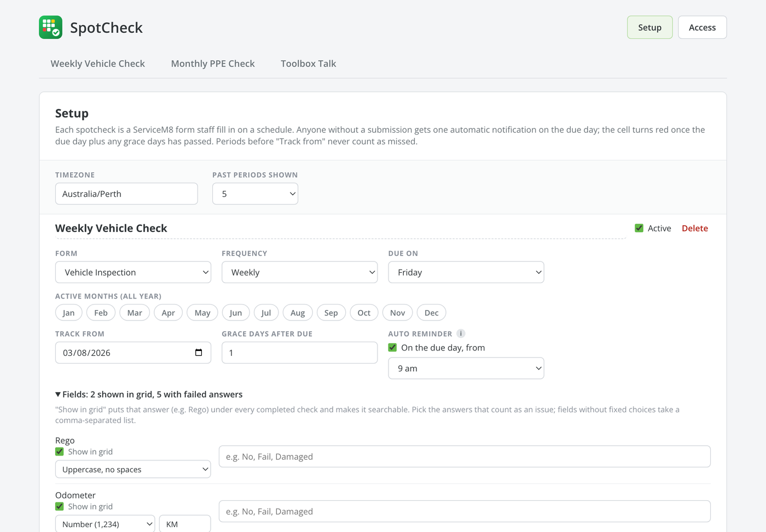766x532 pixels.
Task: Toggle Show in grid for Odometer
Action: pyautogui.click(x=60, y=506)
